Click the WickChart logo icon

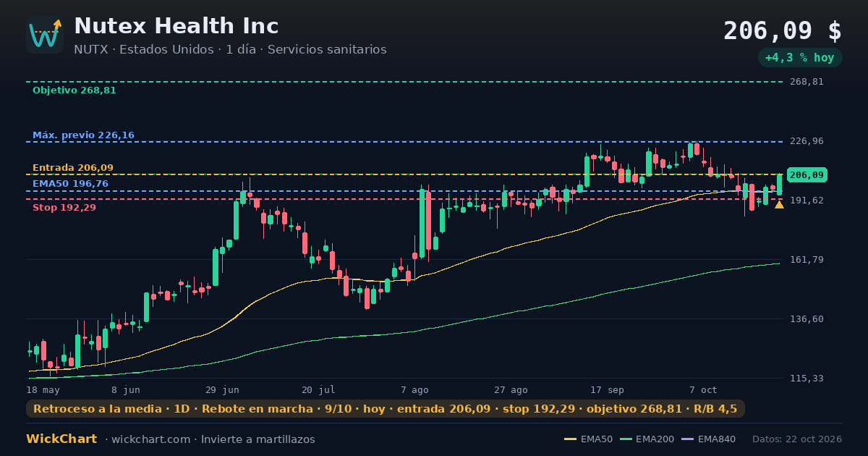click(45, 35)
